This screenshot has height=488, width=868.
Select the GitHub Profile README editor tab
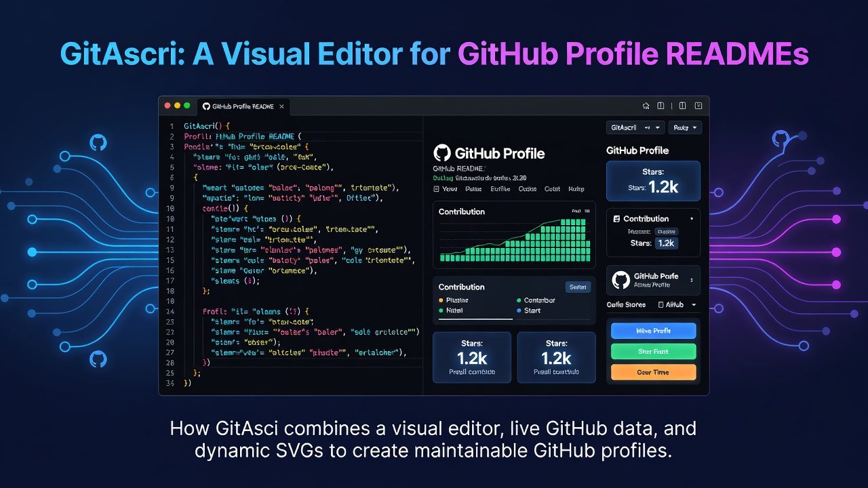coord(244,106)
